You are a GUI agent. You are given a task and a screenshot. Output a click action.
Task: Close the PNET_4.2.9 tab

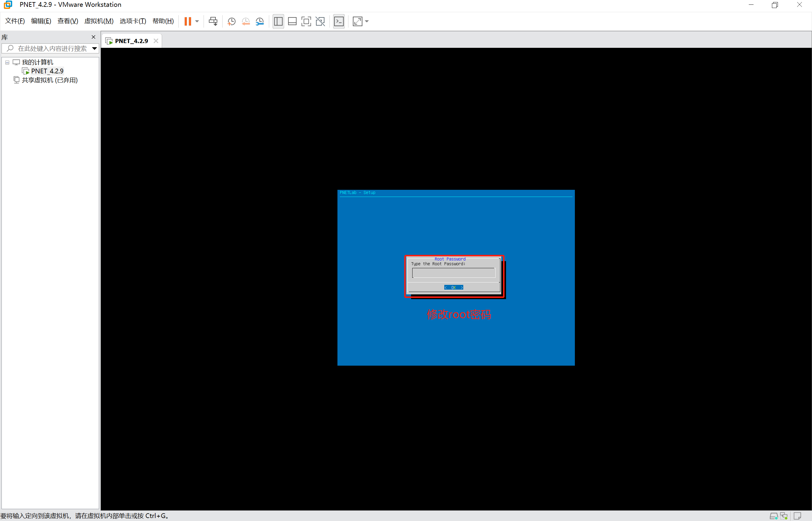(156, 41)
